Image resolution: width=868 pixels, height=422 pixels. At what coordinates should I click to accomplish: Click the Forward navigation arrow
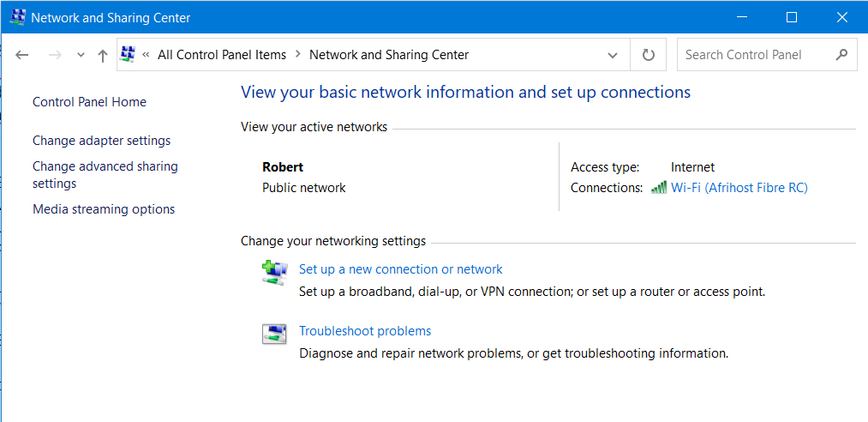(55, 55)
